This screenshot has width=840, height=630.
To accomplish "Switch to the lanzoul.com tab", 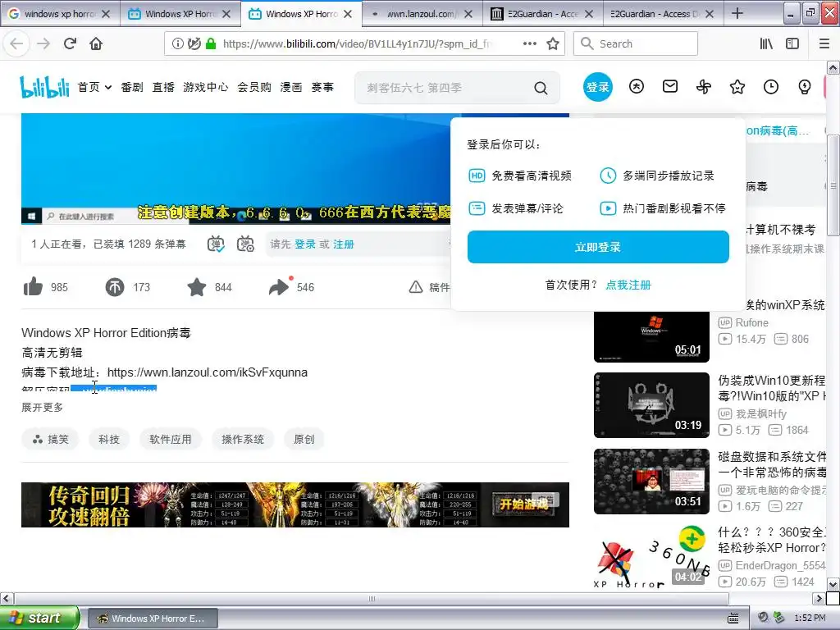I will coord(422,14).
